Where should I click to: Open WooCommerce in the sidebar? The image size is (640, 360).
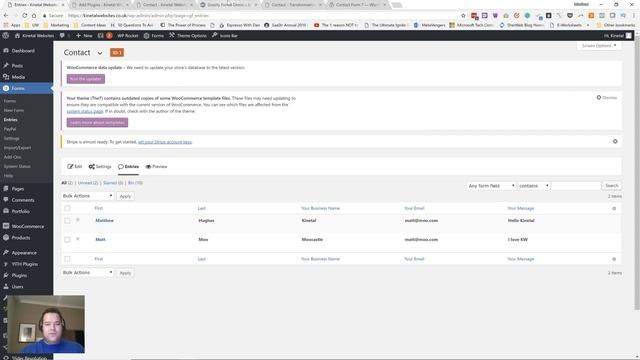coord(27,226)
